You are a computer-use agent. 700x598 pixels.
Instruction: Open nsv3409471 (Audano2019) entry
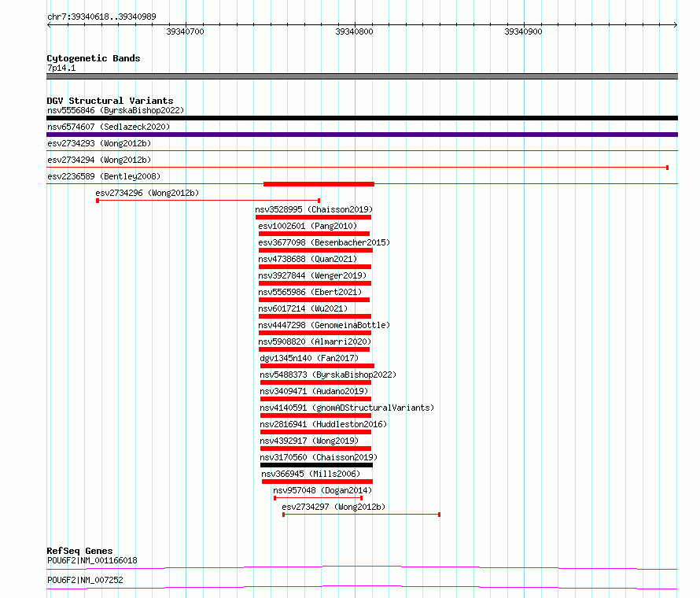[314, 391]
